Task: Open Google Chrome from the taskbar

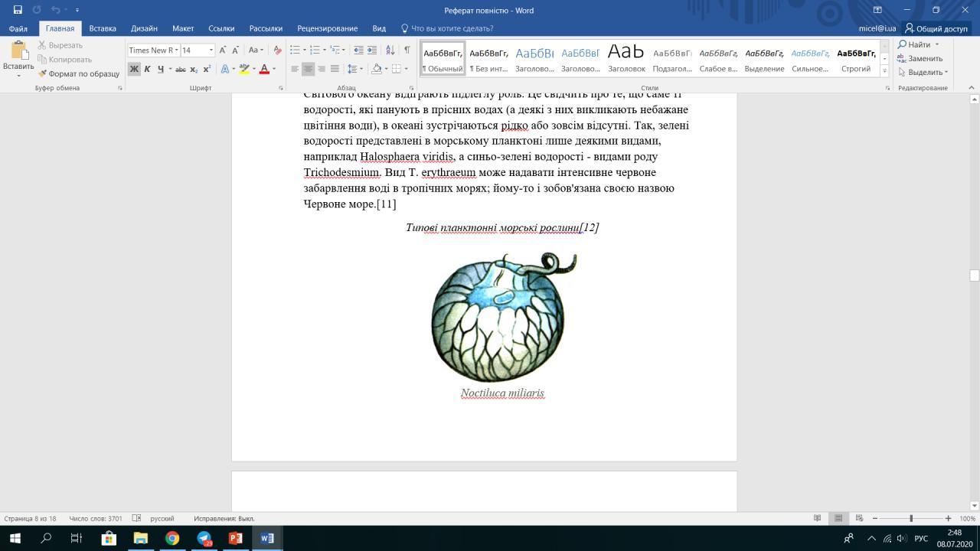Action: point(172,538)
